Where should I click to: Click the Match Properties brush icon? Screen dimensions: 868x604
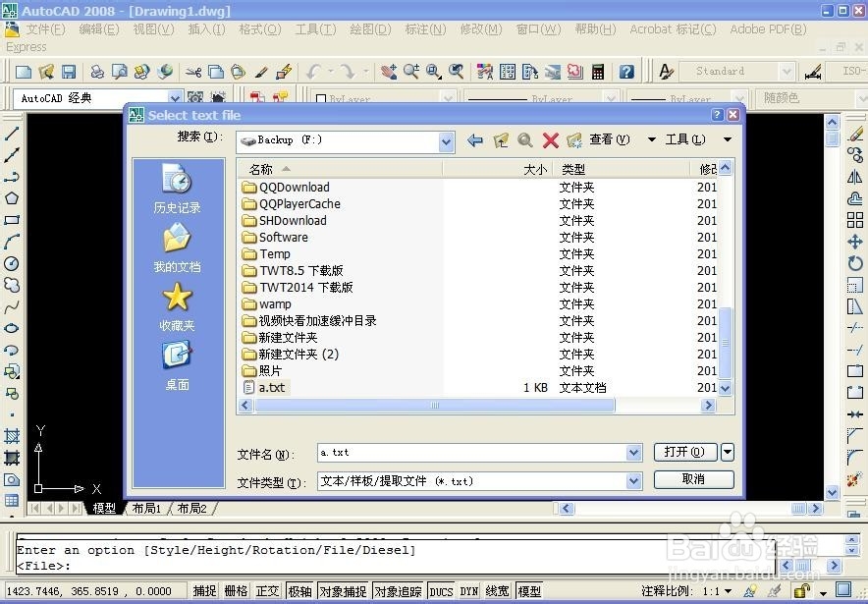261,72
